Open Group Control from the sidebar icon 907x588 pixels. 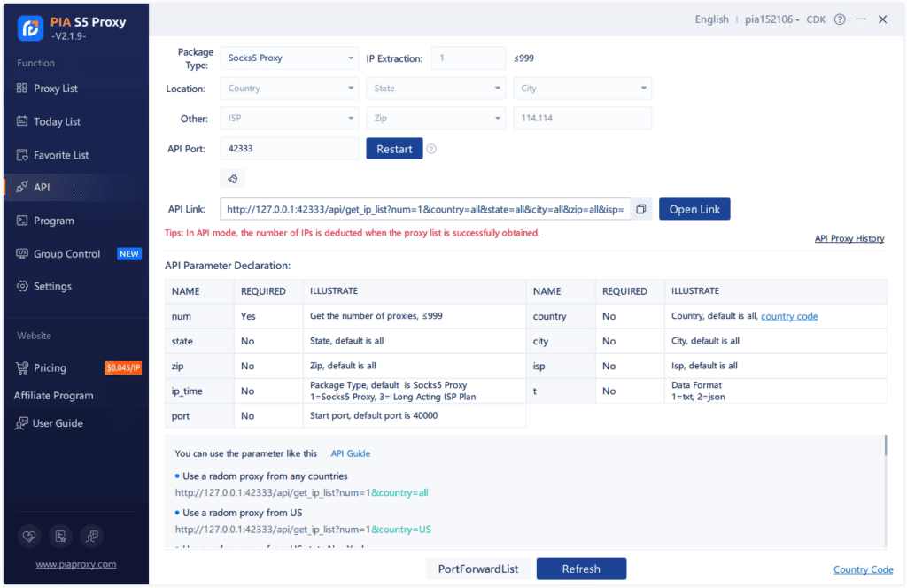(21, 253)
